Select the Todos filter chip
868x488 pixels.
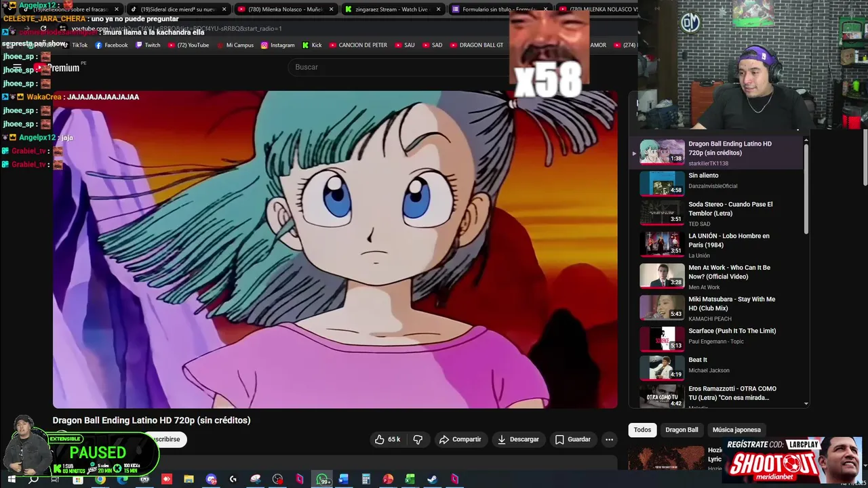pos(642,430)
